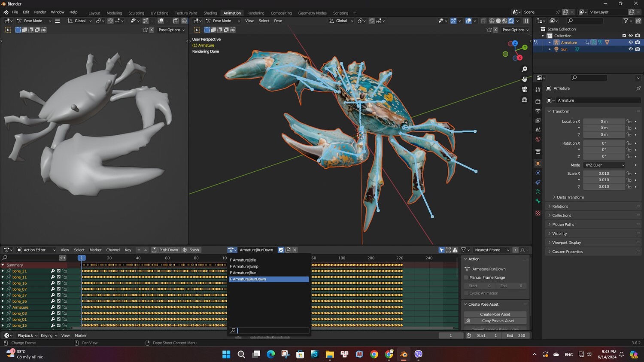
Task: Switch to the Shading workspace tab
Action: coord(210,13)
